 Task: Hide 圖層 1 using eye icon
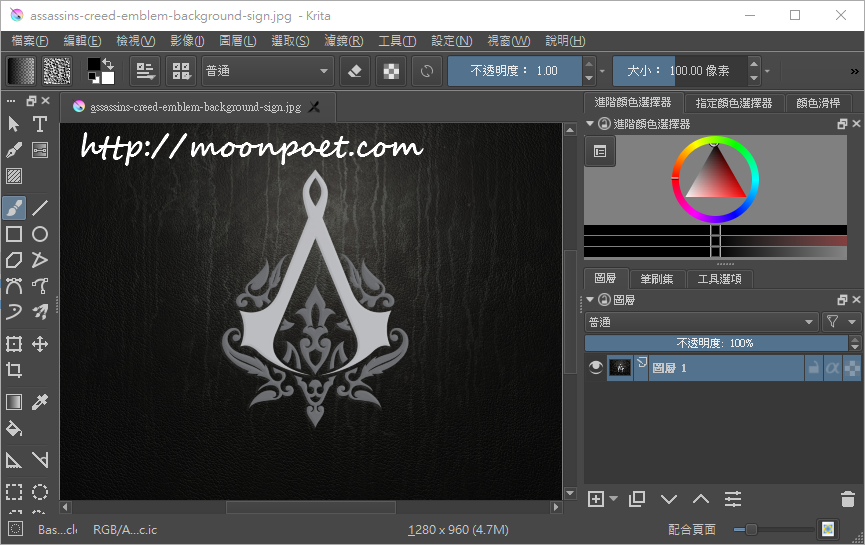click(x=596, y=368)
